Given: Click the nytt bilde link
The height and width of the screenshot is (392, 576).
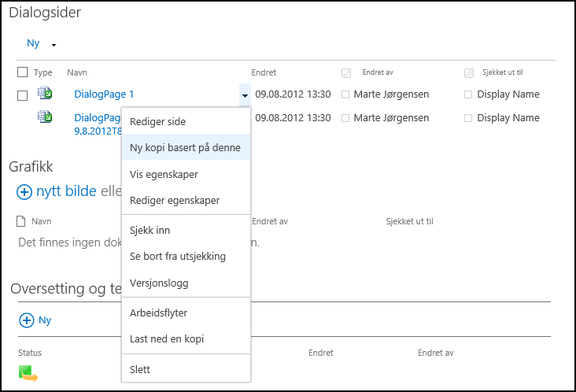Looking at the screenshot, I should (x=66, y=191).
